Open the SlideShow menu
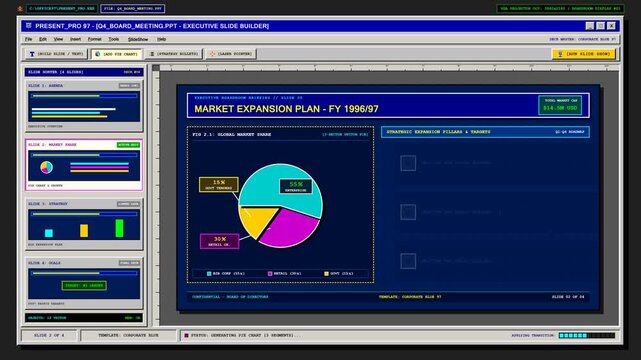Screen dimensions: 641x360 pyautogui.click(x=138, y=39)
